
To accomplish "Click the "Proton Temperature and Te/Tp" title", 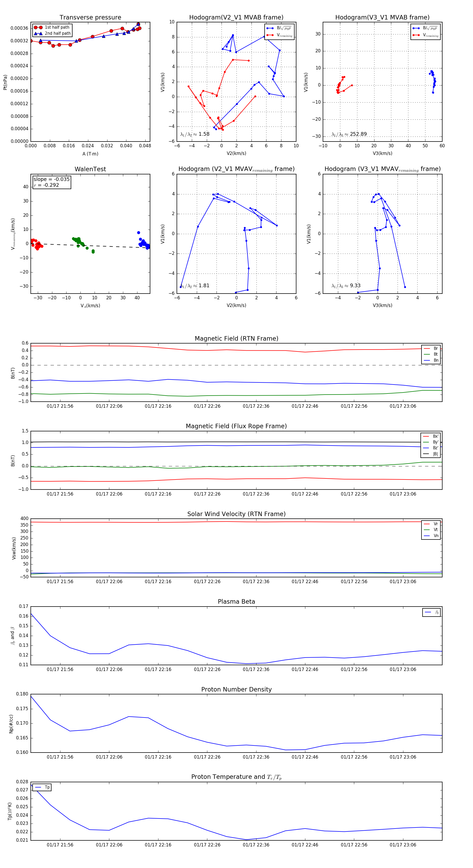I will [236, 777].
